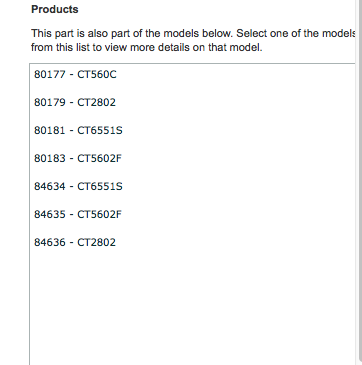Click the number 80183 in the list
The image size is (362, 365).
click(x=50, y=158)
